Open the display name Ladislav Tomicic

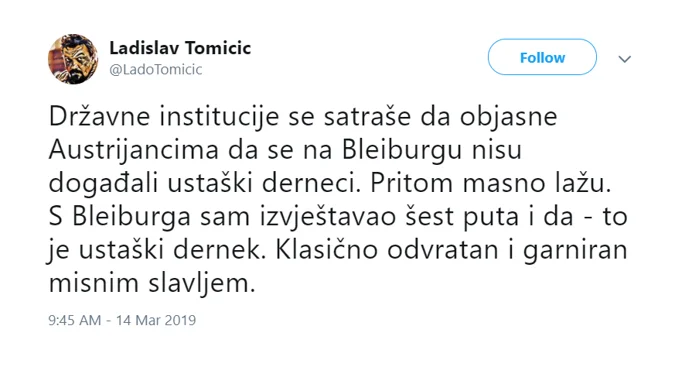180,48
